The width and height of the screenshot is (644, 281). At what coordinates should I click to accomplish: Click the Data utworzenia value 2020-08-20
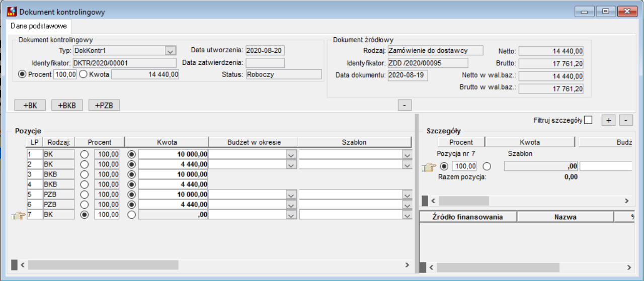(x=265, y=50)
